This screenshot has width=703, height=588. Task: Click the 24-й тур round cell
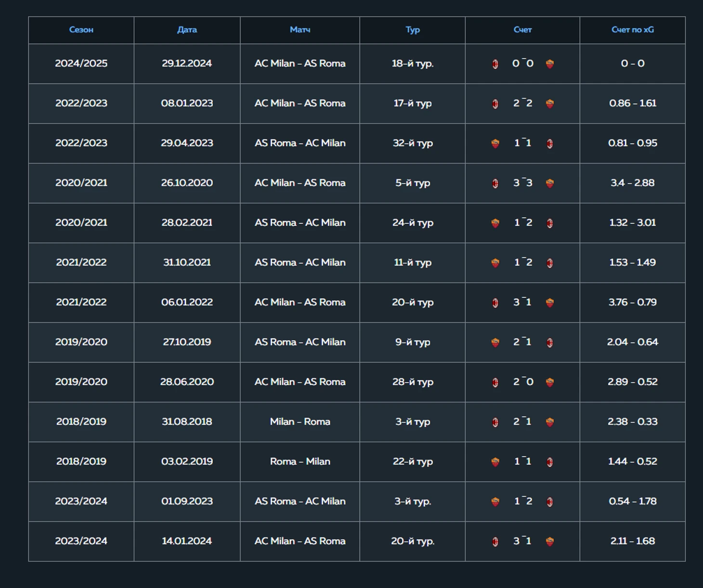[x=413, y=223]
